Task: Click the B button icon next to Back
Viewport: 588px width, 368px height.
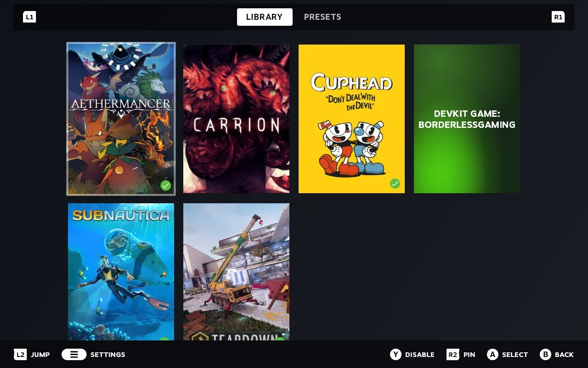Action: 546,354
